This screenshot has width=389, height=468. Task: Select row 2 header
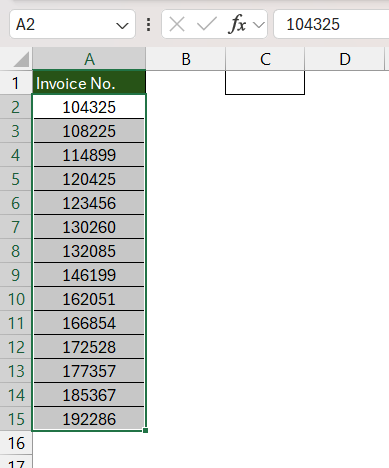(16, 107)
